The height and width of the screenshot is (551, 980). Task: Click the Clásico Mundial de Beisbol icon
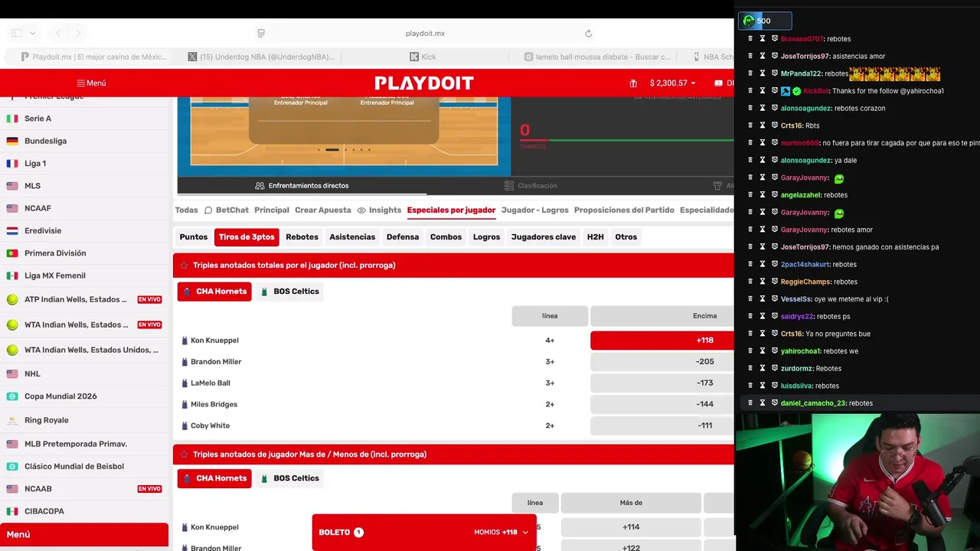[12, 466]
